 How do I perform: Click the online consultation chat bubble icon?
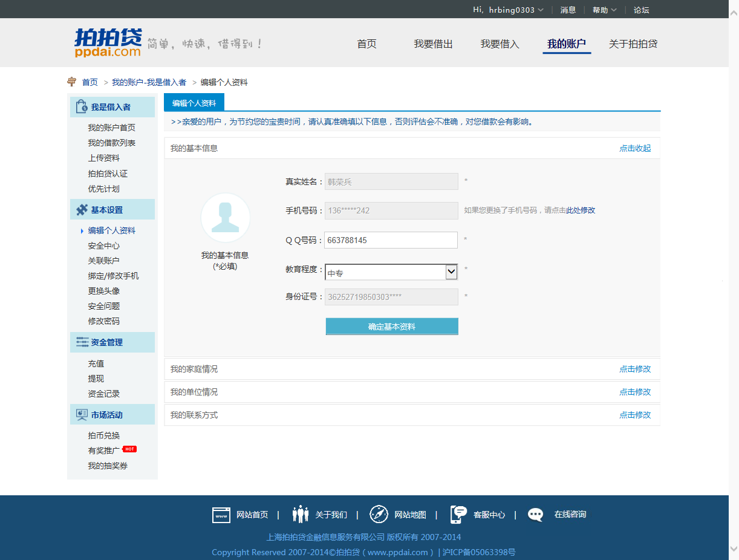pyautogui.click(x=536, y=515)
